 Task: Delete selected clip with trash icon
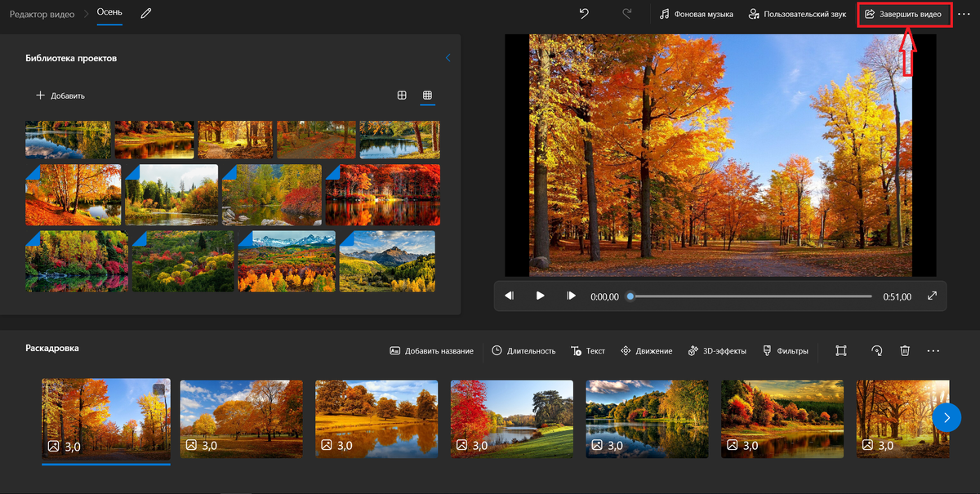pos(905,350)
